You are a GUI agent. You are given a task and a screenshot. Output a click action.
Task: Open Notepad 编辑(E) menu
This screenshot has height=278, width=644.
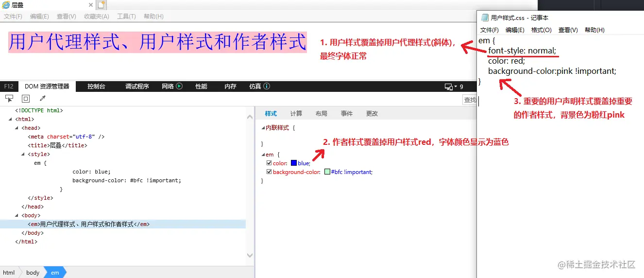pos(515,30)
